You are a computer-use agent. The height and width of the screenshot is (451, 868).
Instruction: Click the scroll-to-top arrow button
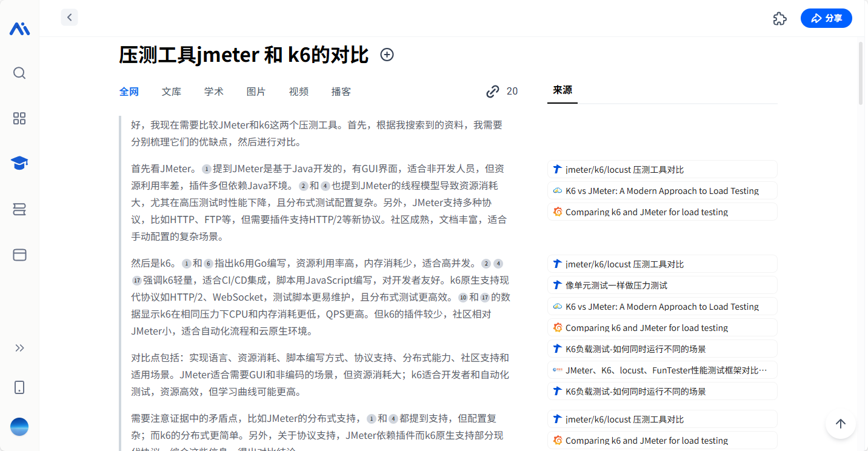pos(840,424)
